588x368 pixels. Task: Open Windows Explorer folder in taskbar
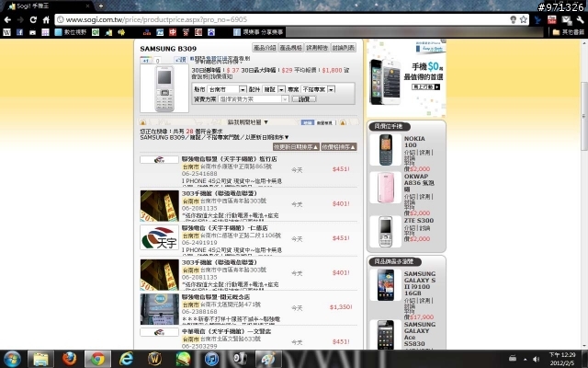pos(40,359)
